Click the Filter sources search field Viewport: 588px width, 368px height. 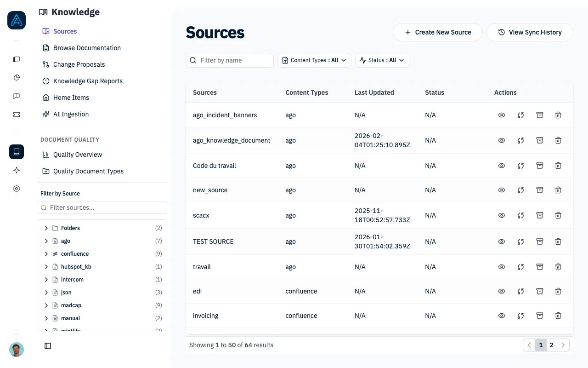tap(102, 207)
